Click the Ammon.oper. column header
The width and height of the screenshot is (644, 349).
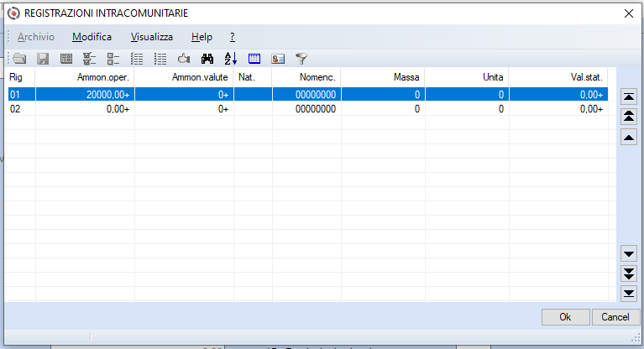pyautogui.click(x=85, y=77)
